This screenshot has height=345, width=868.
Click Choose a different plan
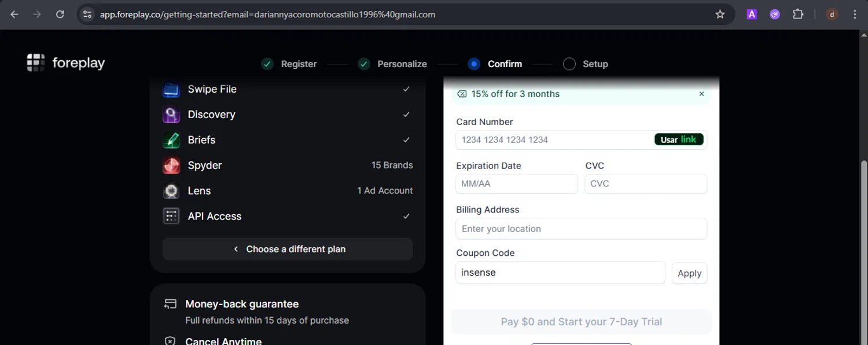(288, 249)
